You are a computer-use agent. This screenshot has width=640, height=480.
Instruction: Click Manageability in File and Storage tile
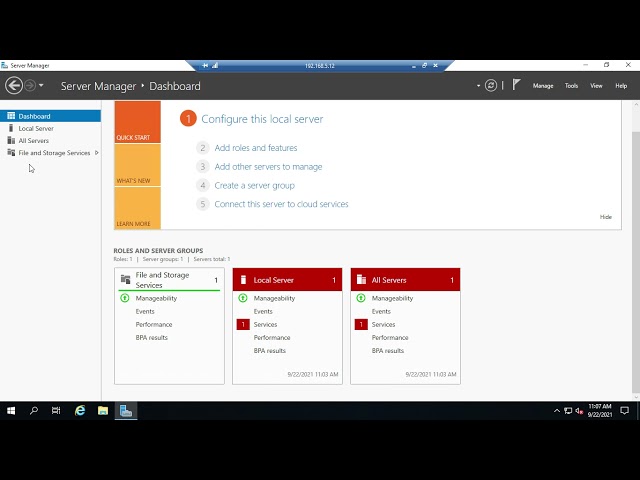point(156,298)
